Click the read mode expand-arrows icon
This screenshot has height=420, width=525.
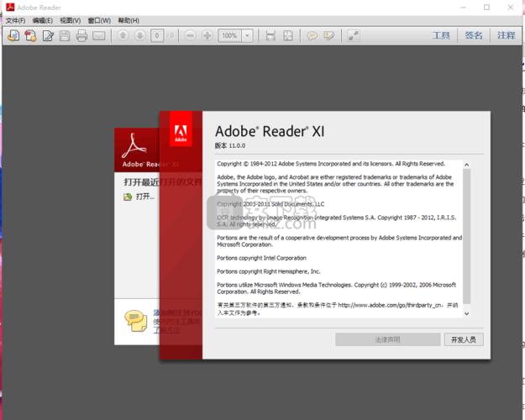point(354,35)
